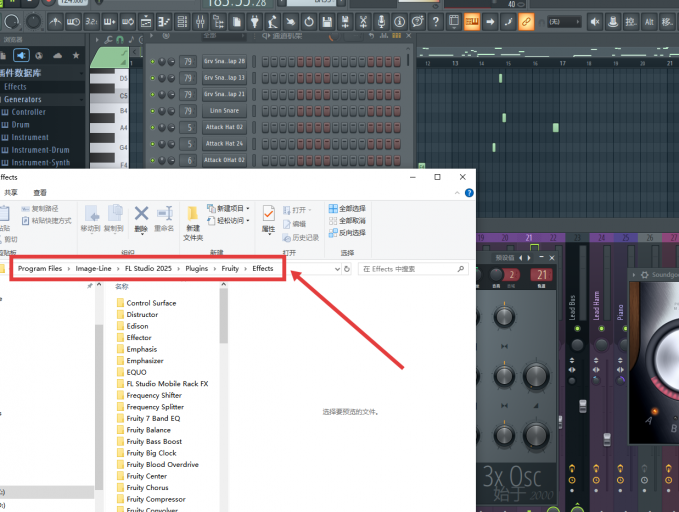
Task: Click the metronome icon in FL toolbar
Action: 55,22
